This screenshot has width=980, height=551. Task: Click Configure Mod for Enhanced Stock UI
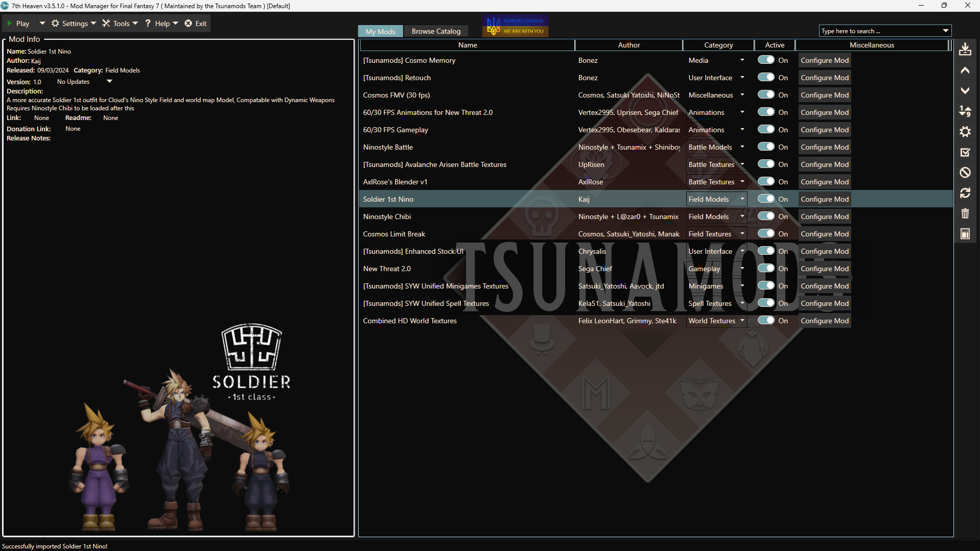[824, 251]
